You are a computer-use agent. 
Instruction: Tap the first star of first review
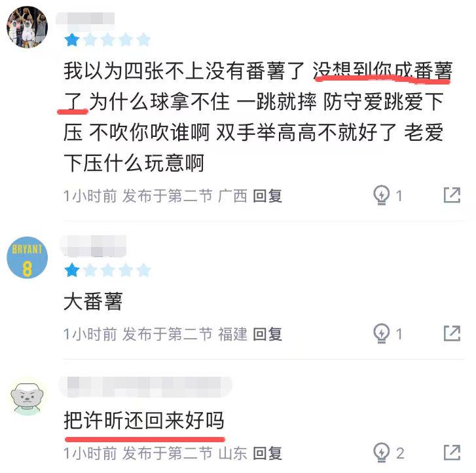72,40
